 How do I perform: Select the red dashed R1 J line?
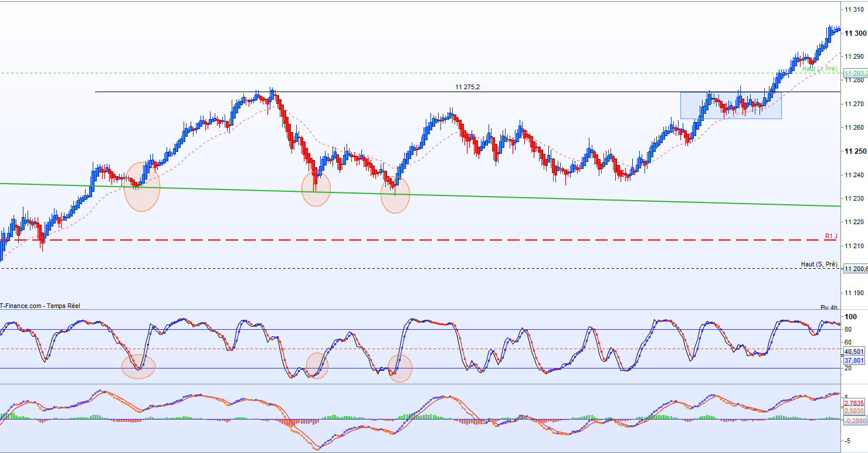[420, 240]
